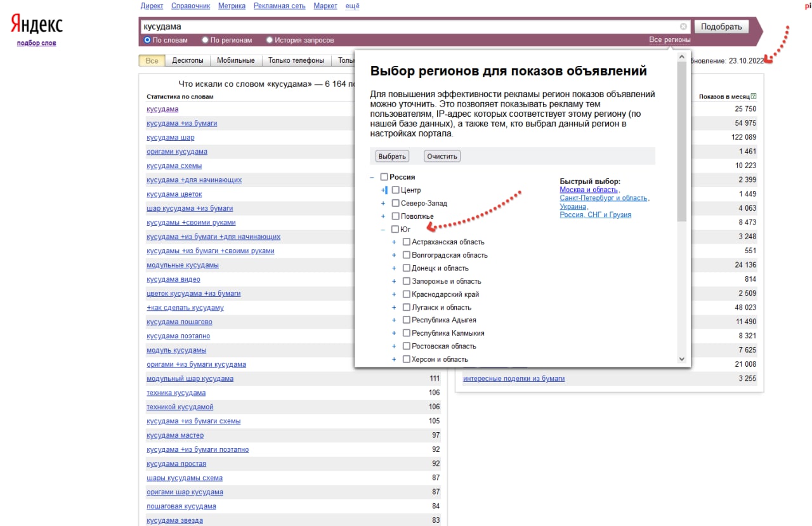
Task: Tick the Волгоградская область checkbox
Action: coord(407,255)
